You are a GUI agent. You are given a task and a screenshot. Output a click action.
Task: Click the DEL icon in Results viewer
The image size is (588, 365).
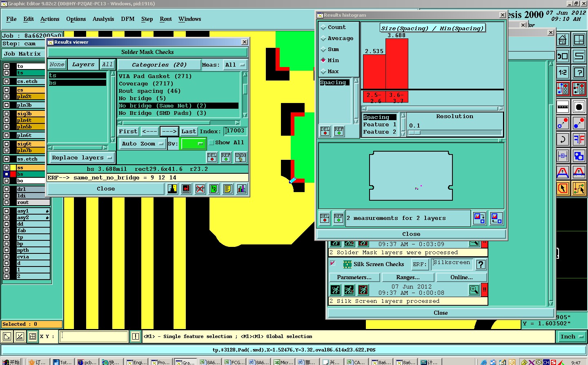click(212, 157)
